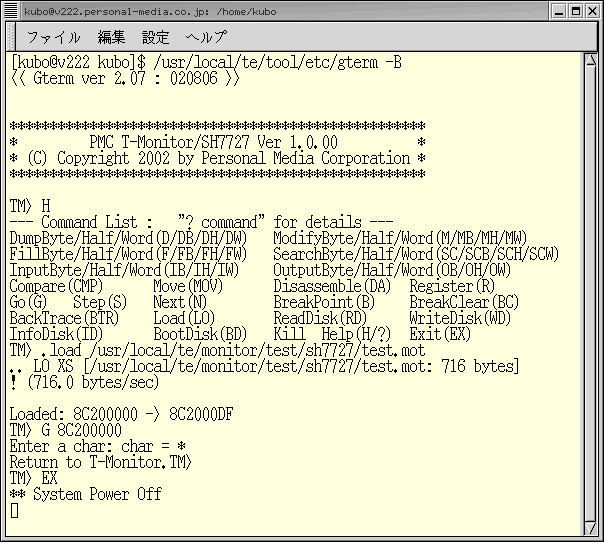Viewport: 604px width, 542px height.
Task: Click 'PMC T-Monitor/SH7727 Ver 1.0.00' banner text
Action: coord(213,142)
